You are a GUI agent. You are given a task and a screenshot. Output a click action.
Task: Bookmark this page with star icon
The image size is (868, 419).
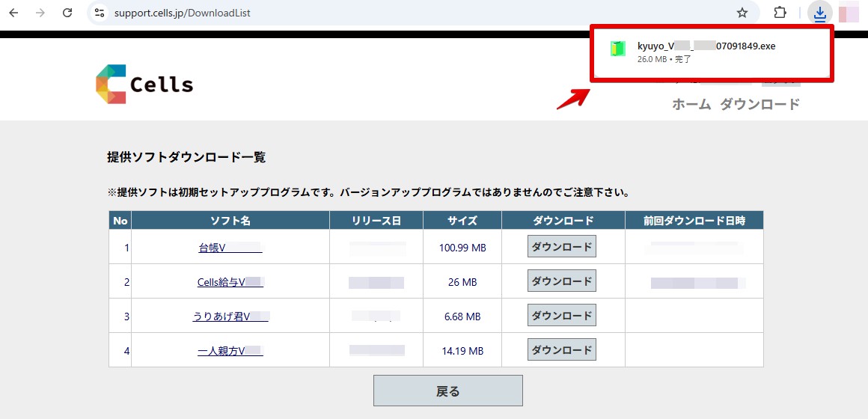tap(742, 13)
